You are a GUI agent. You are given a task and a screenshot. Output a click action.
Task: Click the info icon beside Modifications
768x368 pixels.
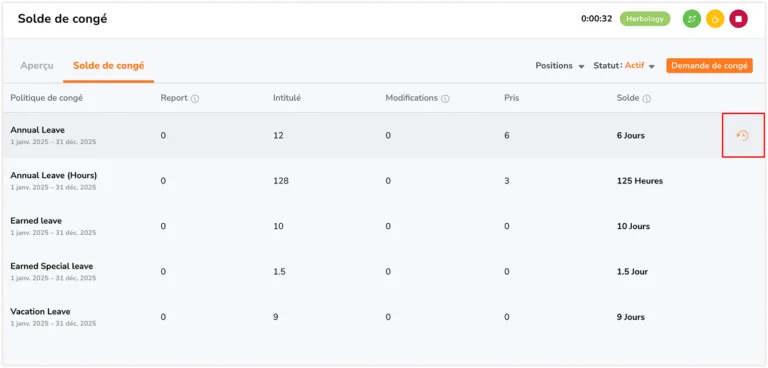click(x=445, y=98)
